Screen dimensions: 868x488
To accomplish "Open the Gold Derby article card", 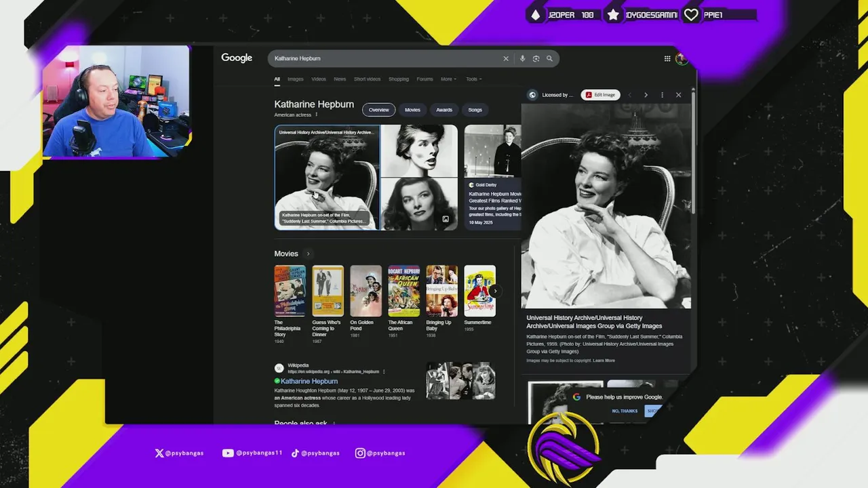I will [493, 178].
